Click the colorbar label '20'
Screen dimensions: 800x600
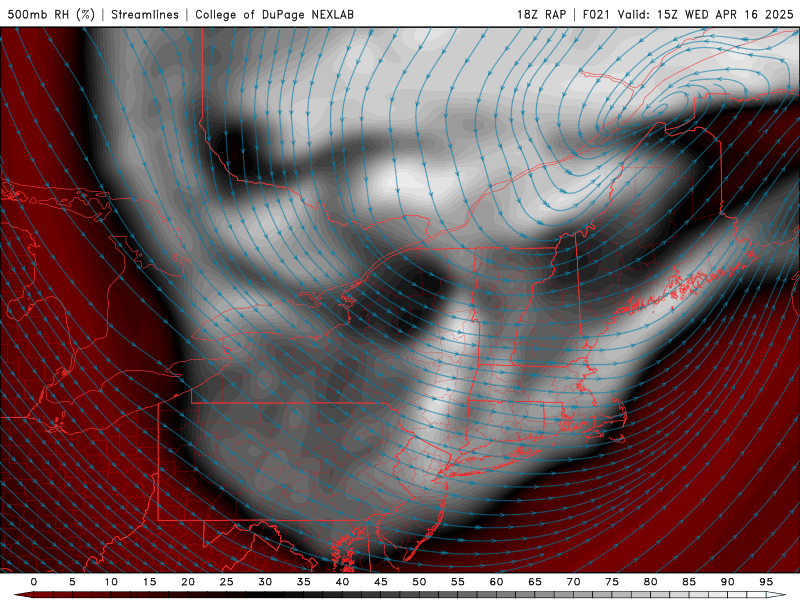188,582
